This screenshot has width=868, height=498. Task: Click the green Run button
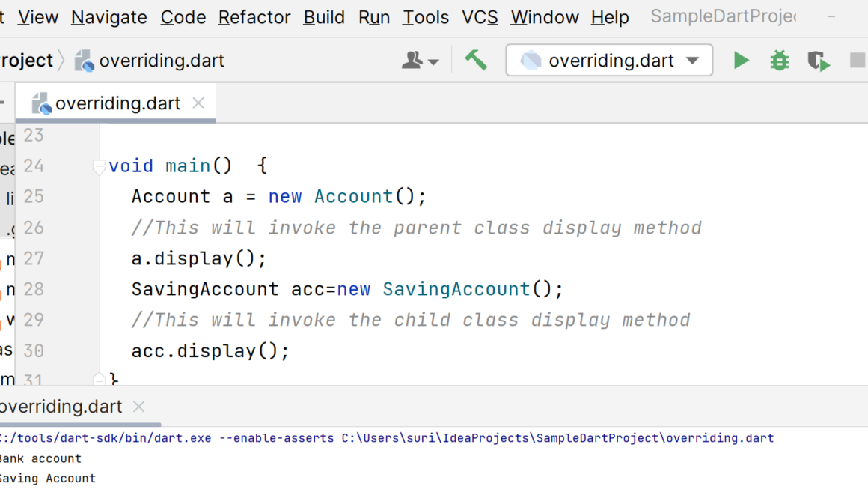tap(741, 61)
